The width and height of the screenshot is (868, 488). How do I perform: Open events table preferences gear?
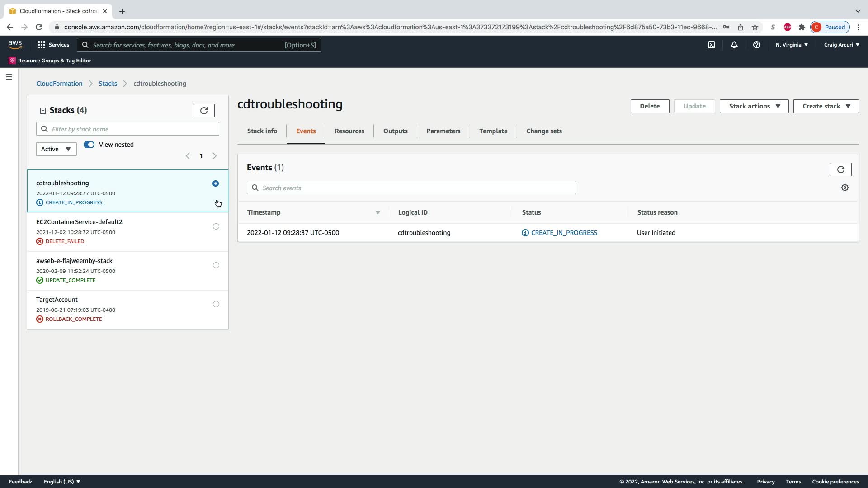coord(845,188)
